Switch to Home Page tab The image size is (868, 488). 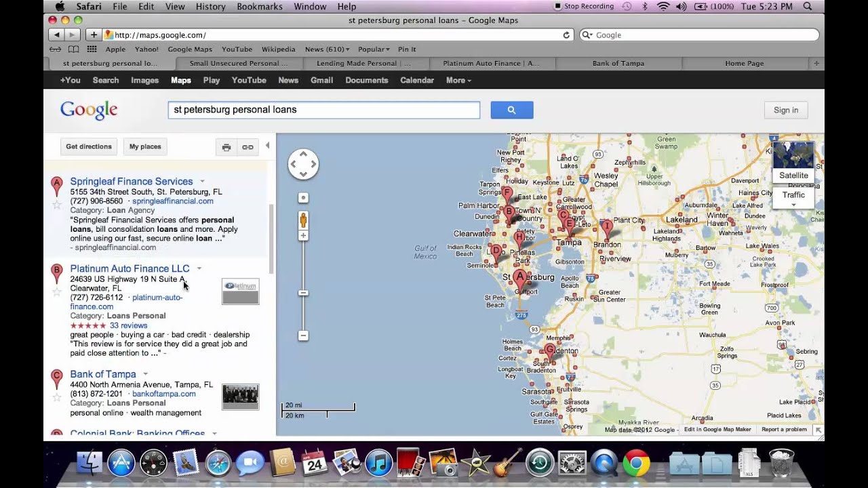[744, 63]
